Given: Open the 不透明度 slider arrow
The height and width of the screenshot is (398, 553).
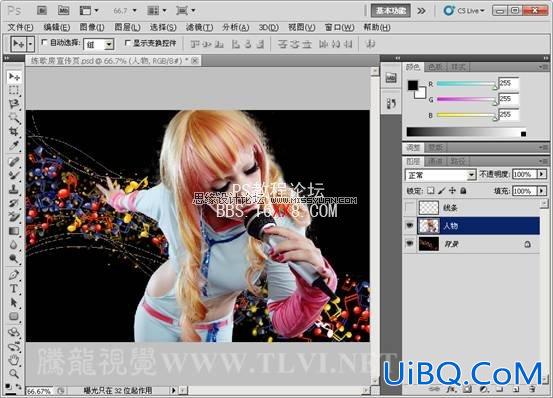Looking at the screenshot, I should coord(542,174).
